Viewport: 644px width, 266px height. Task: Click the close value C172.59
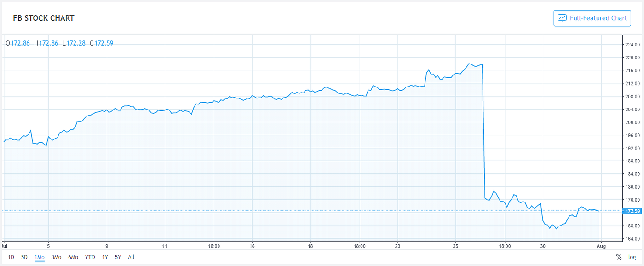[x=102, y=43]
